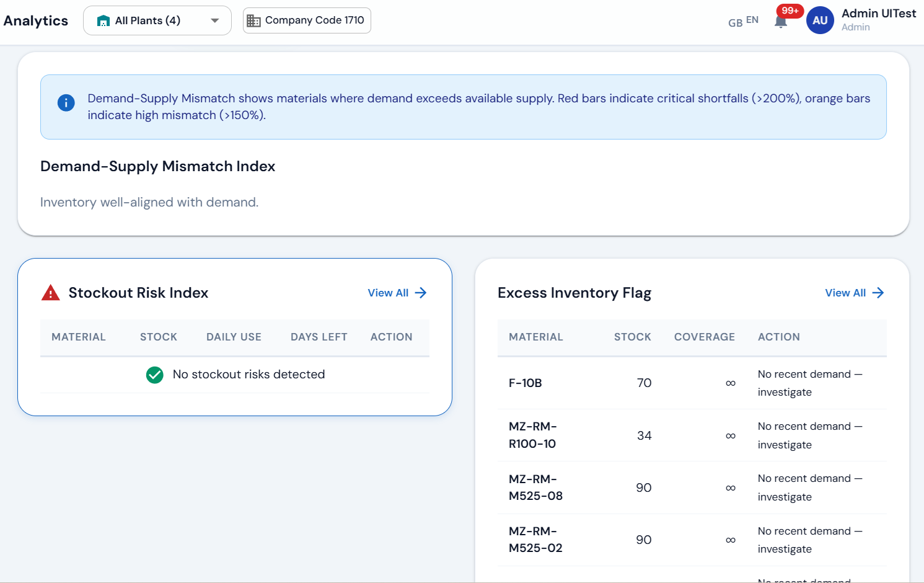Open View All in Stockout Risk Index
Image resolution: width=924 pixels, height=583 pixels.
point(389,293)
